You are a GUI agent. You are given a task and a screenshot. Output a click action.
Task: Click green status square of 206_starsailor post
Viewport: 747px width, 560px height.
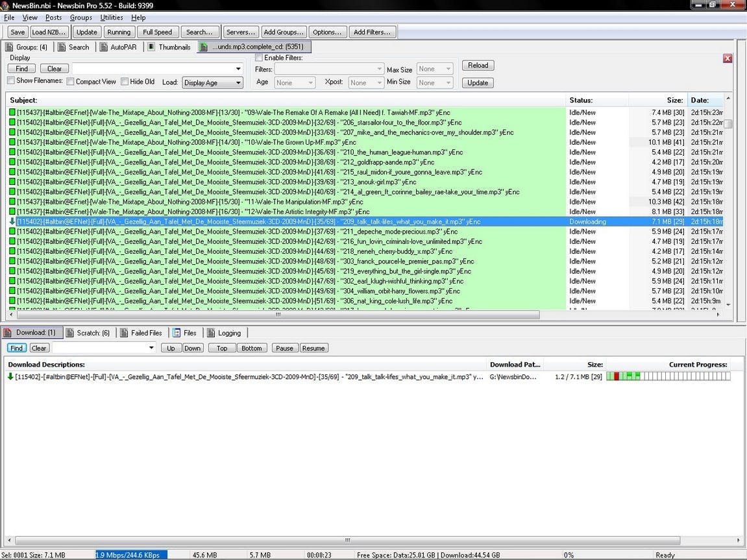coord(12,123)
